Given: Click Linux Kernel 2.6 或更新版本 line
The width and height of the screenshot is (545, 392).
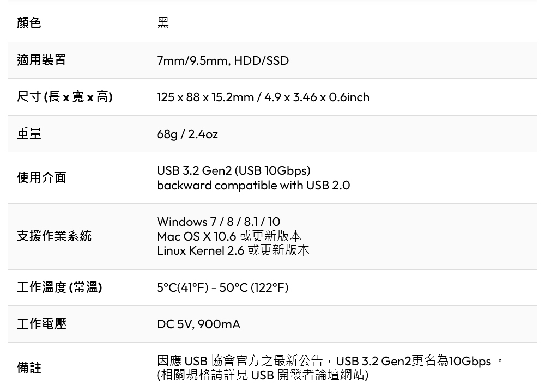Looking at the screenshot, I should click(x=233, y=250).
